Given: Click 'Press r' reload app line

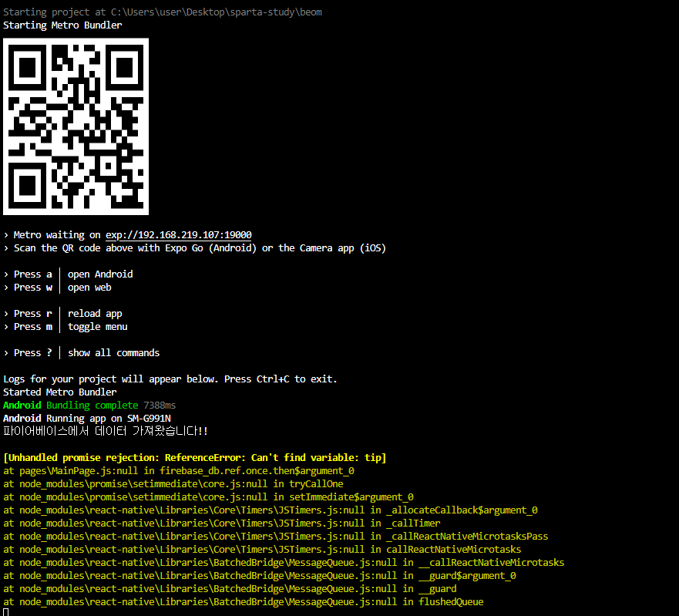Looking at the screenshot, I should (x=62, y=314).
